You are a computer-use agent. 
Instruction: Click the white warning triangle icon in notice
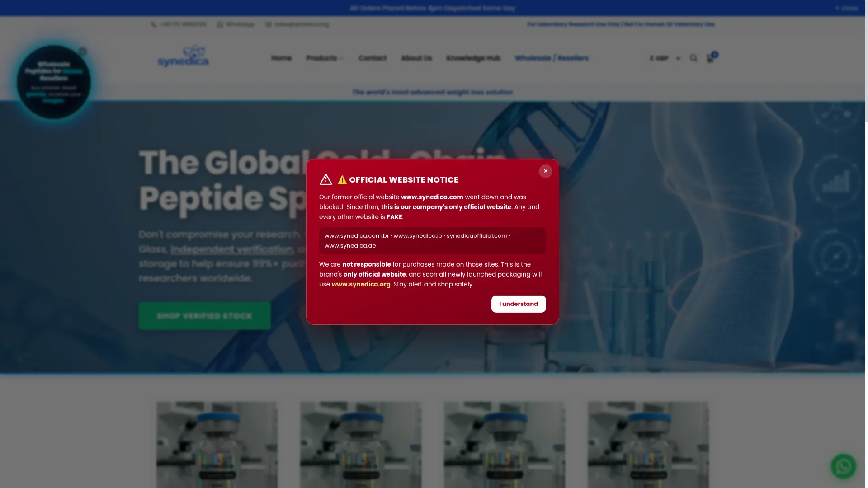pos(325,179)
